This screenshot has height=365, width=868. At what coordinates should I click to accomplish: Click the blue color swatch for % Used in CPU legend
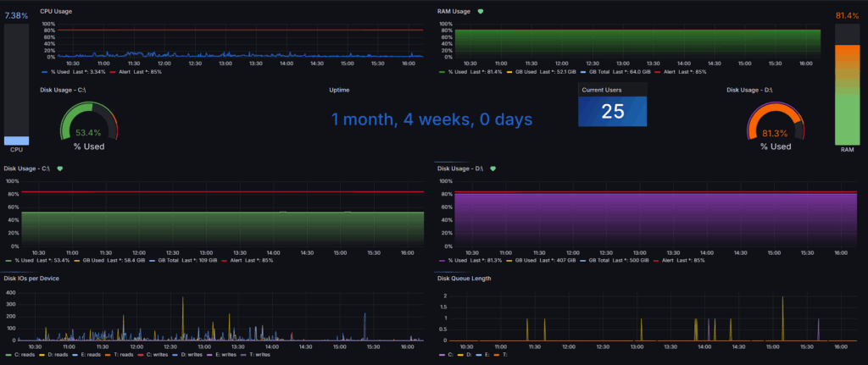click(x=44, y=72)
